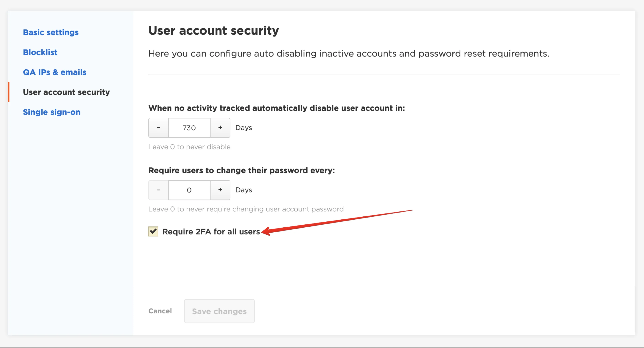
Task: Open QA IPs & emails section
Action: tap(54, 72)
